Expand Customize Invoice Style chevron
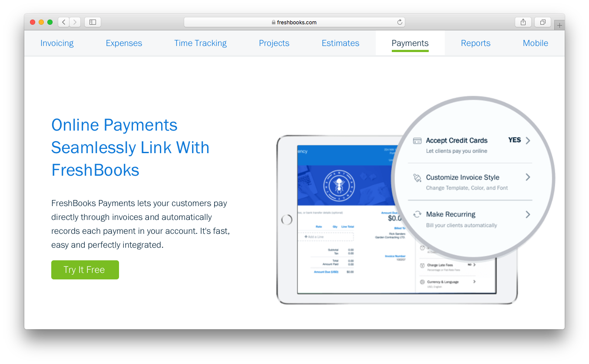The width and height of the screenshot is (589, 364). tap(528, 177)
